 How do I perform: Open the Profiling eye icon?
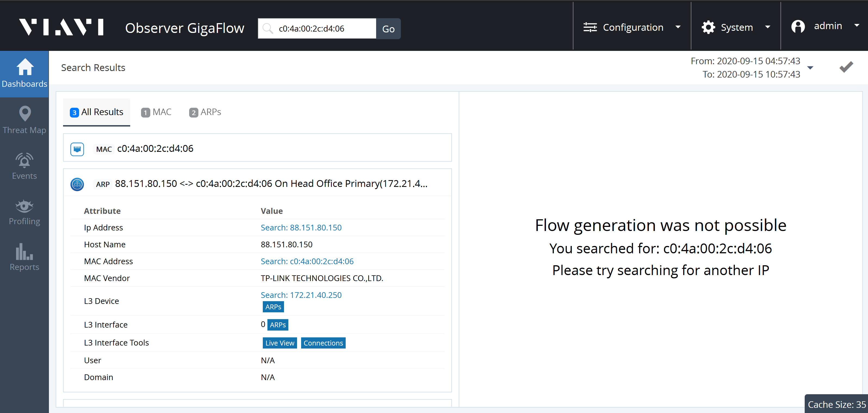click(x=24, y=206)
